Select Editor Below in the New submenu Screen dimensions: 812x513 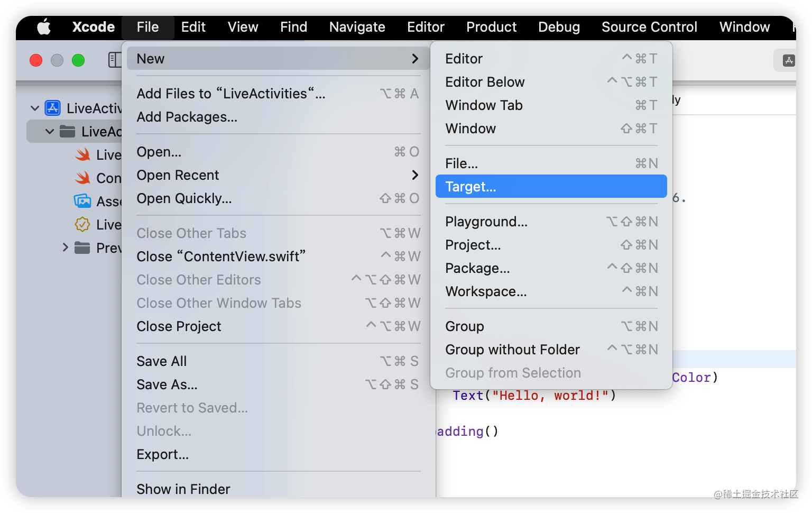(x=551, y=82)
